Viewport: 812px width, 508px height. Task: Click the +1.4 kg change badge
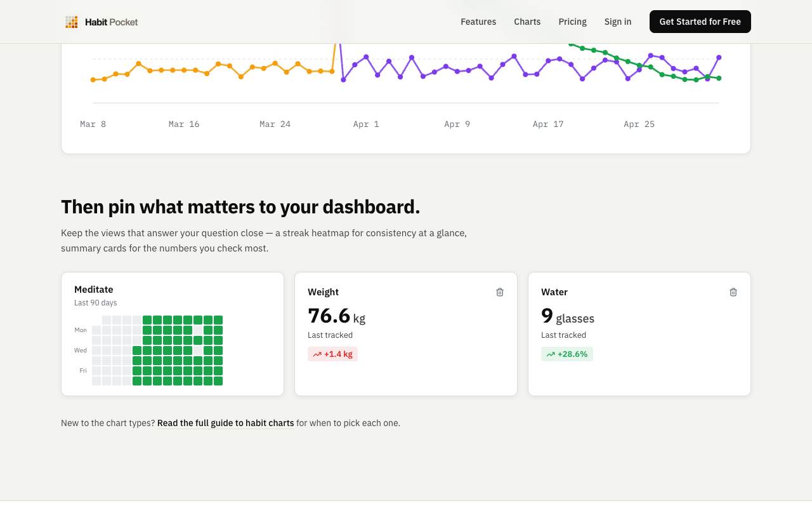tap(333, 354)
